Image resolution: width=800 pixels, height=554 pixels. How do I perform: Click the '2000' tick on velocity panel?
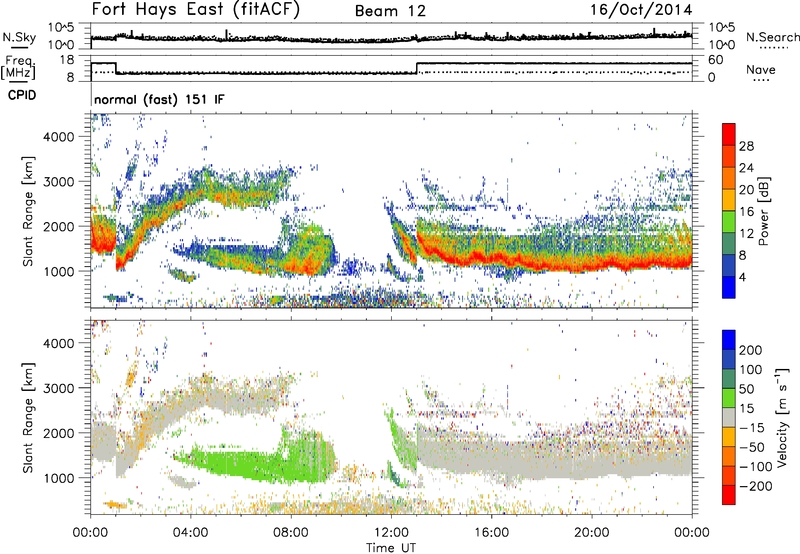coord(58,433)
